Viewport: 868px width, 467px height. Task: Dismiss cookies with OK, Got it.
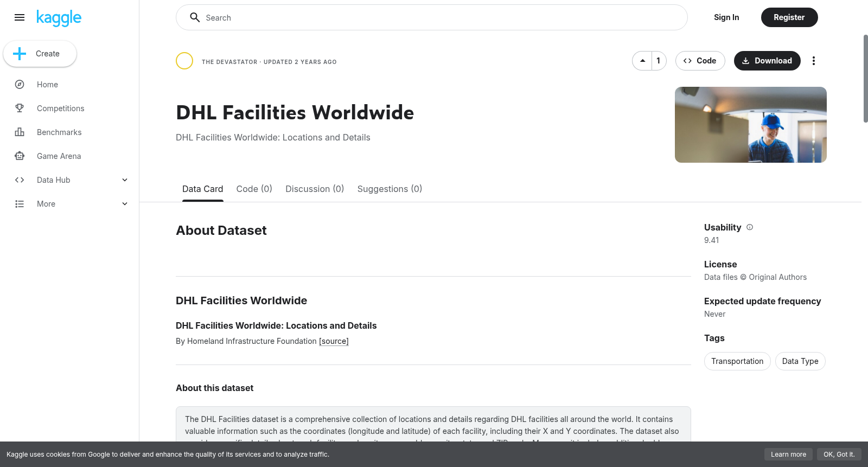[839, 455]
